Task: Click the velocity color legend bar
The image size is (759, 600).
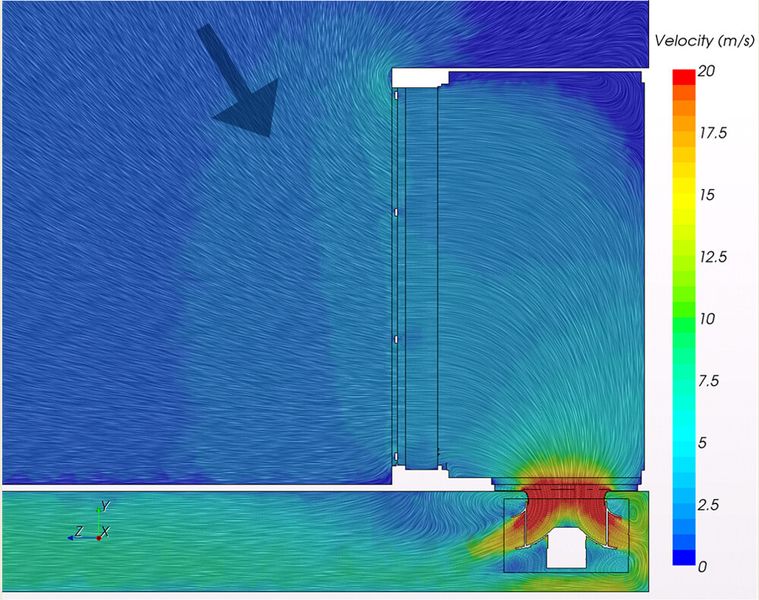Action: pos(683,317)
